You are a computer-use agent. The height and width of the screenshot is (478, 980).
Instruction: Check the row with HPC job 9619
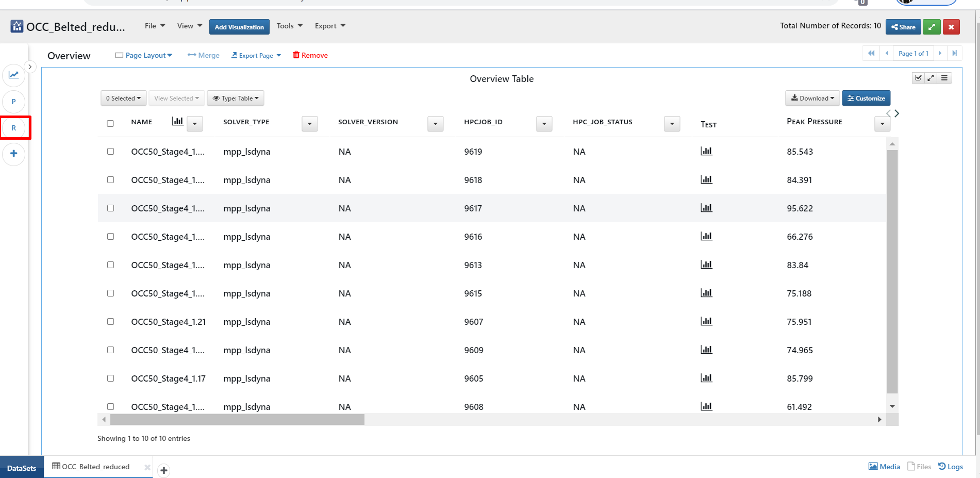click(x=110, y=152)
